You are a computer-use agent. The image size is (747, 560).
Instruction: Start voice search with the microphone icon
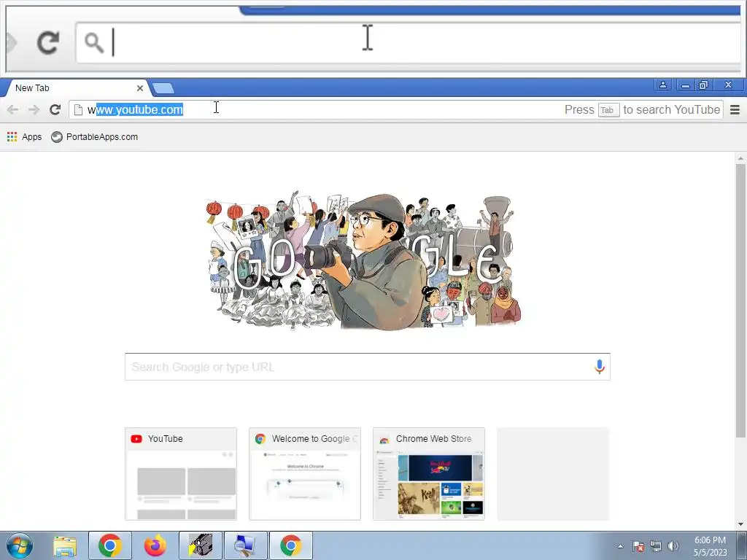point(600,367)
